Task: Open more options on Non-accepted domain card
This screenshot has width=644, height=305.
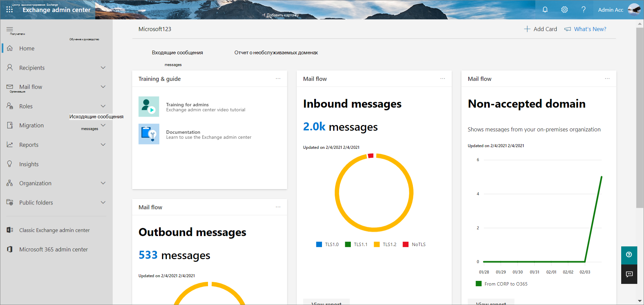Action: coord(607,78)
